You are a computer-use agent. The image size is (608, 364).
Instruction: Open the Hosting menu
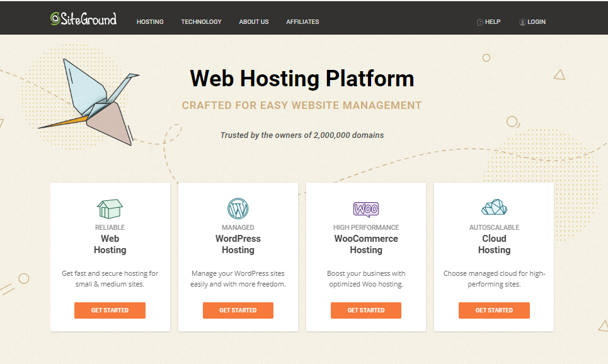(x=150, y=22)
